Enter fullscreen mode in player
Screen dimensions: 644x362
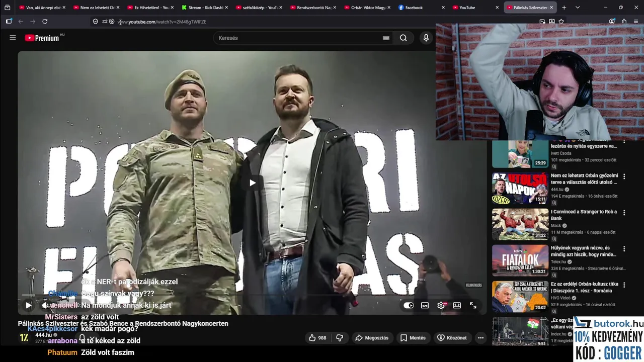(x=473, y=305)
